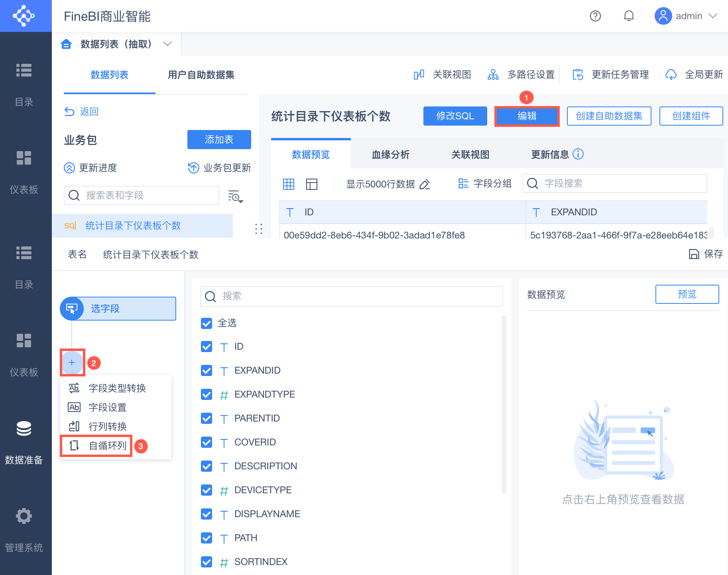The image size is (728, 575).
Task: Click the EXPANDID column header
Action: [x=616, y=212]
